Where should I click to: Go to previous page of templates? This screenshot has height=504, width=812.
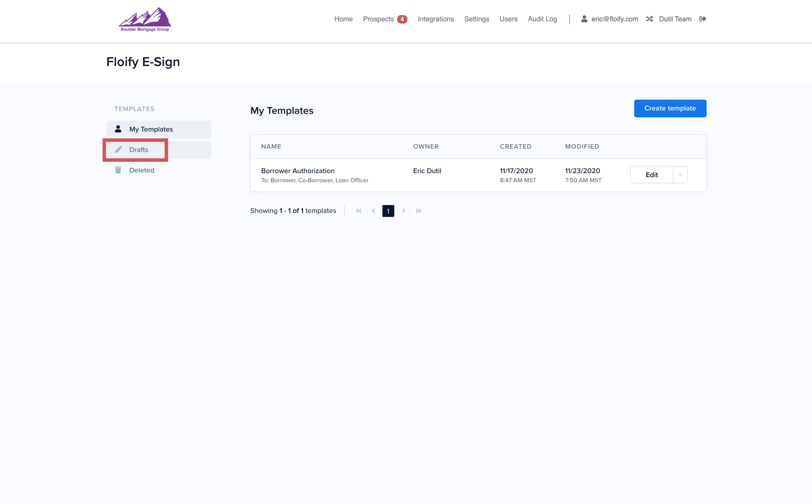(x=373, y=211)
